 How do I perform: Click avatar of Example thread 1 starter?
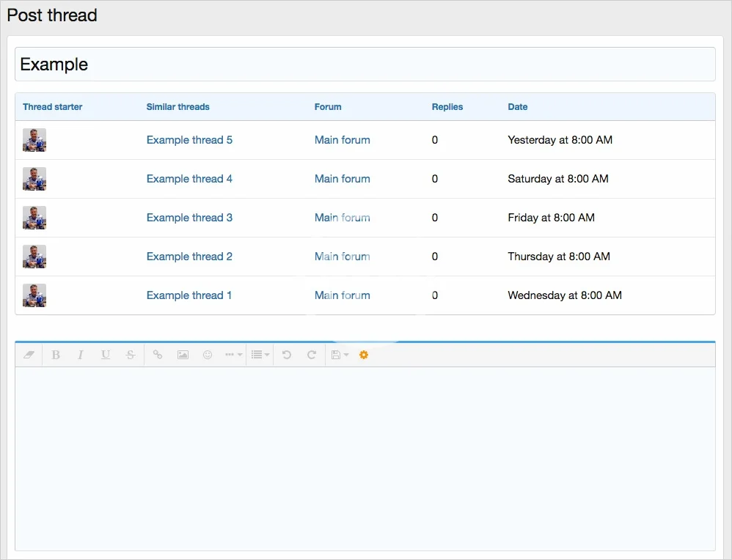click(x=34, y=295)
